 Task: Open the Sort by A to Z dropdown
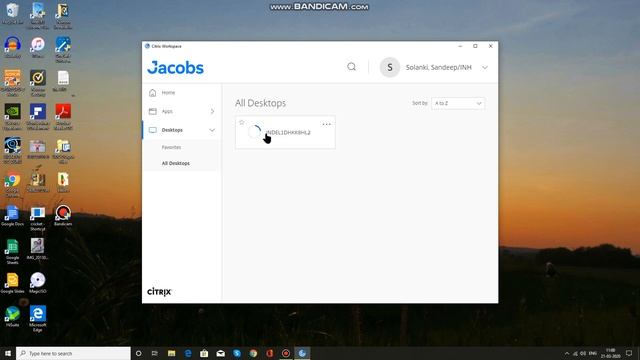458,103
